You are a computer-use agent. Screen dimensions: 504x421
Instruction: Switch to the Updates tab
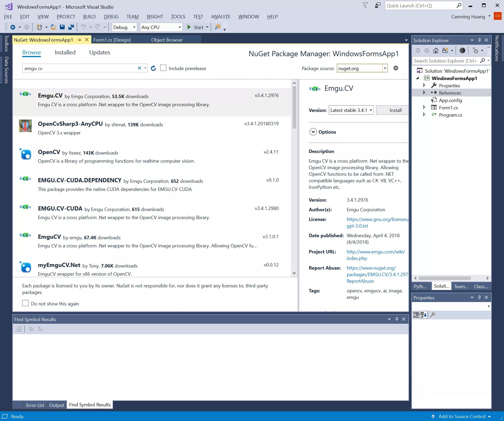pos(99,52)
